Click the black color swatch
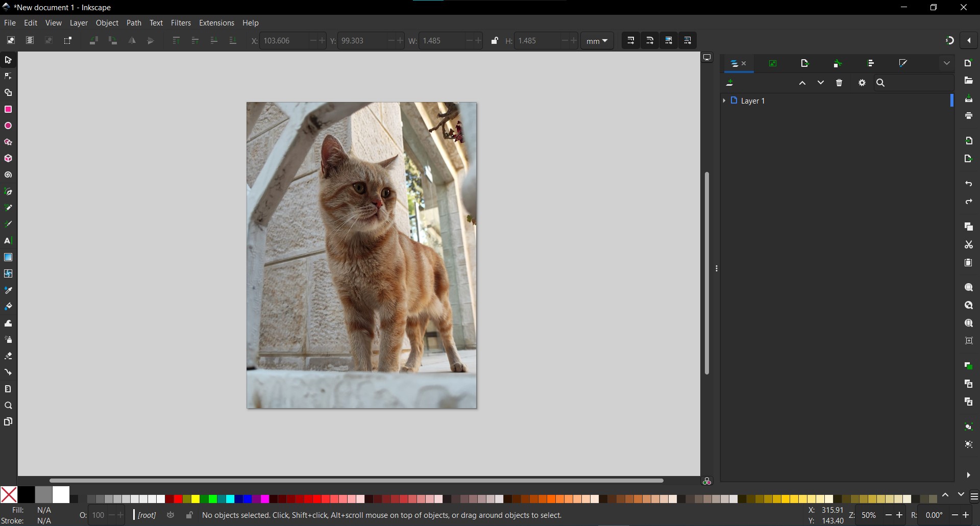Viewport: 980px width, 526px height. point(26,495)
